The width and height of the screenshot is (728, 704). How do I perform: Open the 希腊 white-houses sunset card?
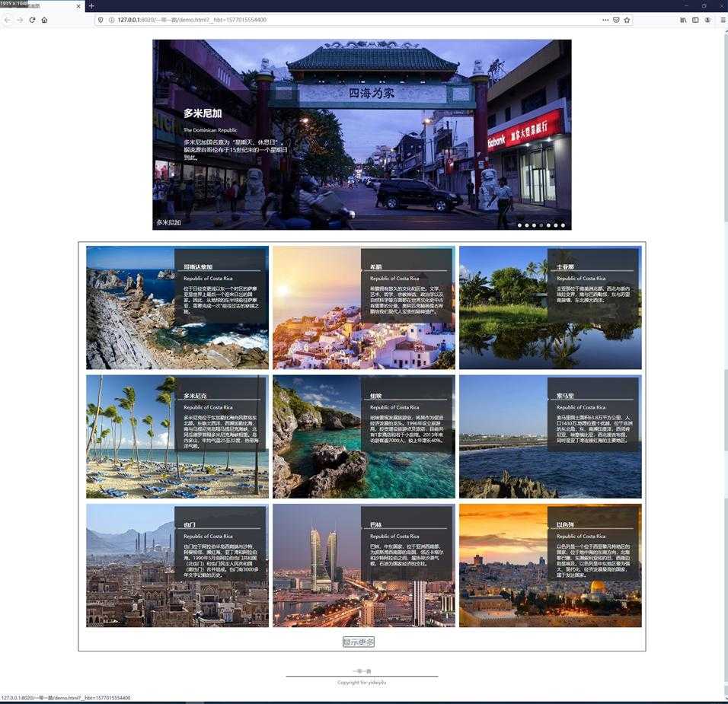coord(364,307)
